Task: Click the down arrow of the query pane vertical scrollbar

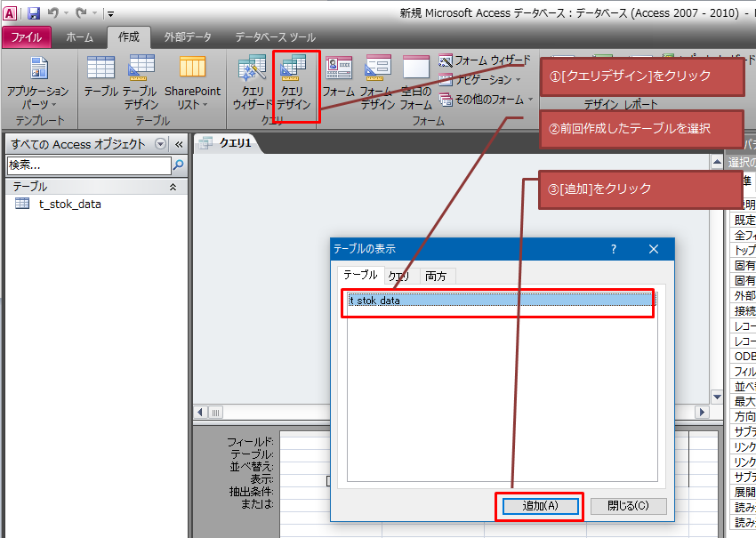Action: [x=717, y=397]
